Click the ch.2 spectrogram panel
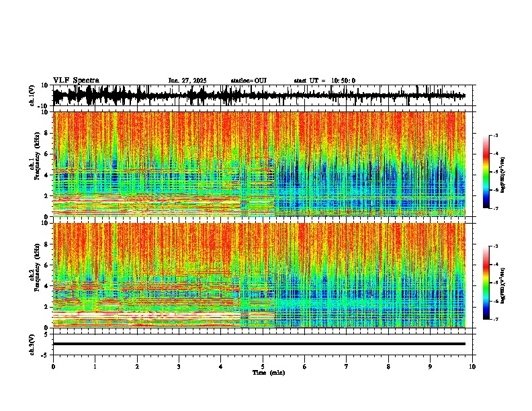The image size is (532, 411). tap(259, 275)
